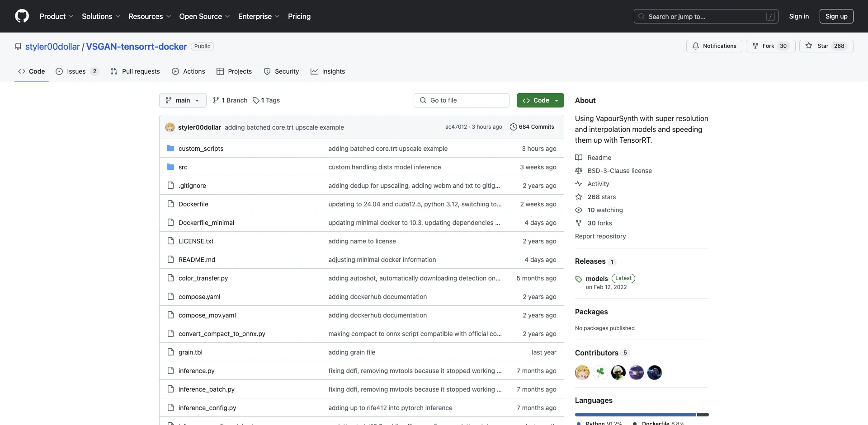The width and height of the screenshot is (868, 425).
Task: Click the custom_scripts folder icon
Action: tap(170, 148)
